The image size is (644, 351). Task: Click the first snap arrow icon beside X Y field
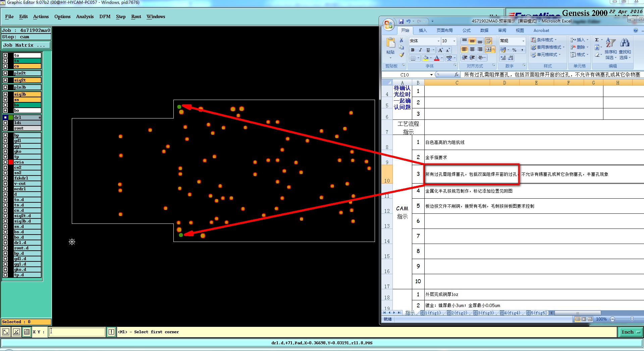pos(6,332)
